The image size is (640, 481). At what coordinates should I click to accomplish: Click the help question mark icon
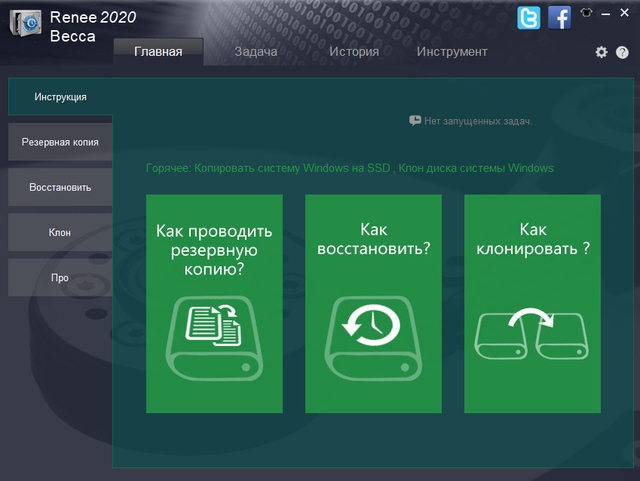click(x=622, y=52)
